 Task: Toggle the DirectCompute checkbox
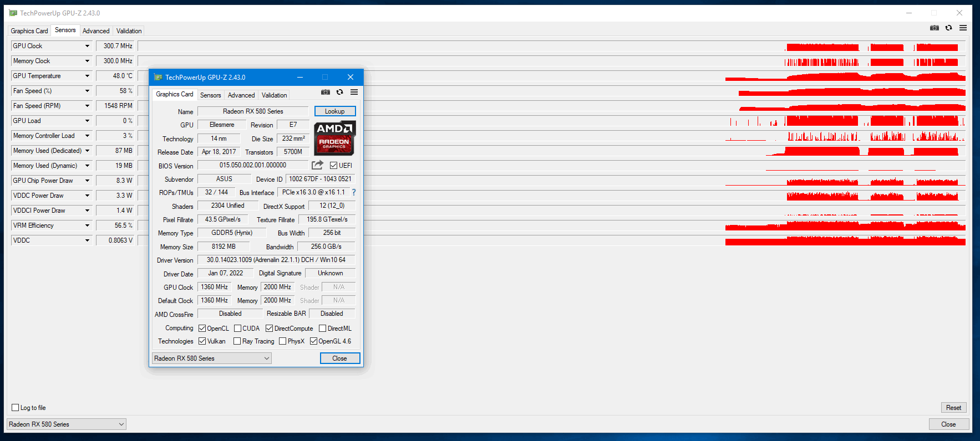[269, 328]
